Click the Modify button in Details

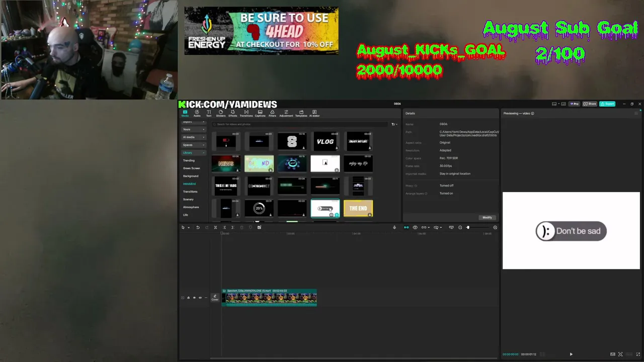pos(487,218)
